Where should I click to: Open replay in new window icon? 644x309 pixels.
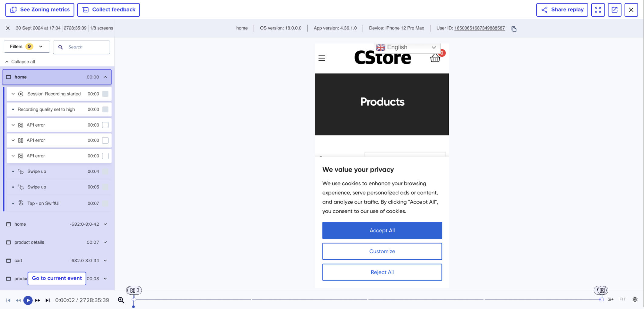pyautogui.click(x=615, y=10)
